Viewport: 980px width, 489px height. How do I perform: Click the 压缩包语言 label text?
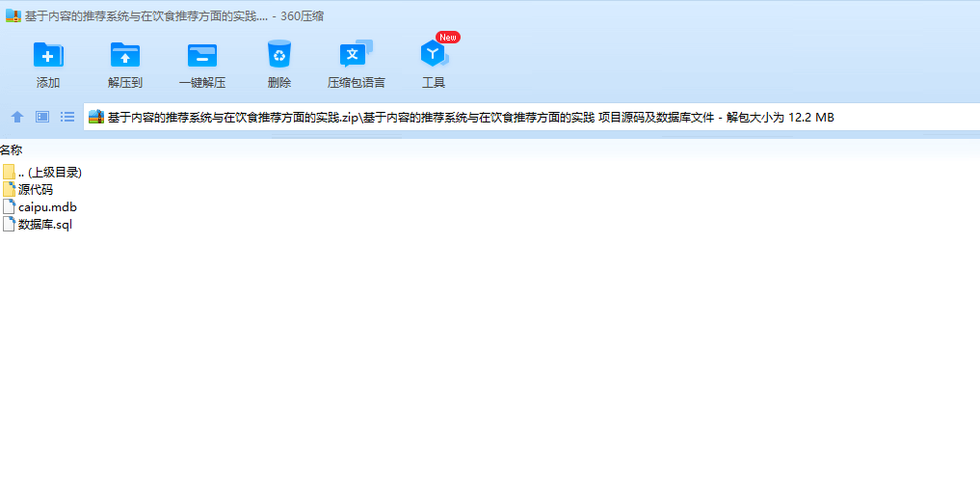pyautogui.click(x=357, y=83)
